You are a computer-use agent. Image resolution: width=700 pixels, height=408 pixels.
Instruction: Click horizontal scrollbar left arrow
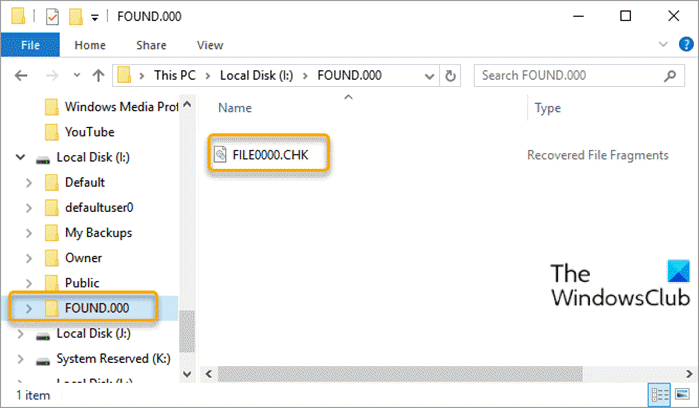209,374
